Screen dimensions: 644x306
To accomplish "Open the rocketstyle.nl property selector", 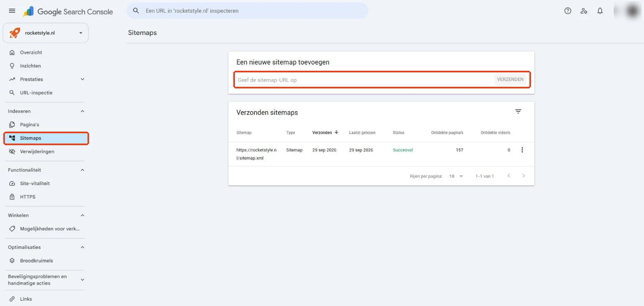I will pos(46,33).
